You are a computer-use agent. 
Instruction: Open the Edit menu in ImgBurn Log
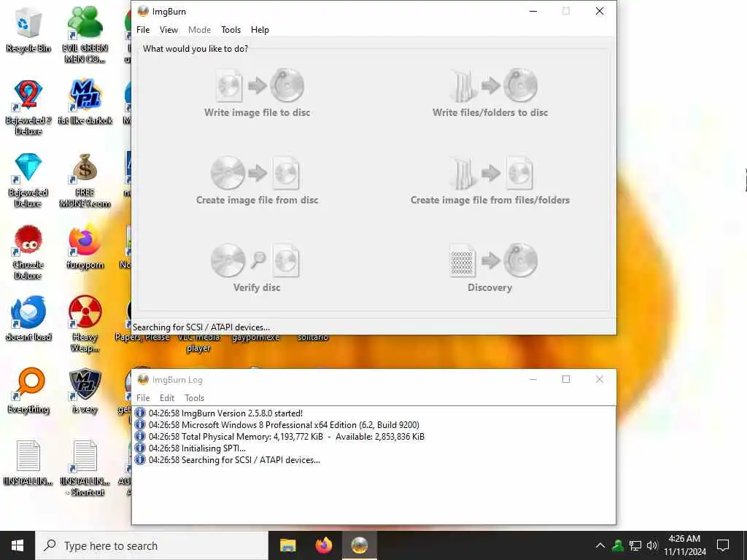pyautogui.click(x=167, y=397)
